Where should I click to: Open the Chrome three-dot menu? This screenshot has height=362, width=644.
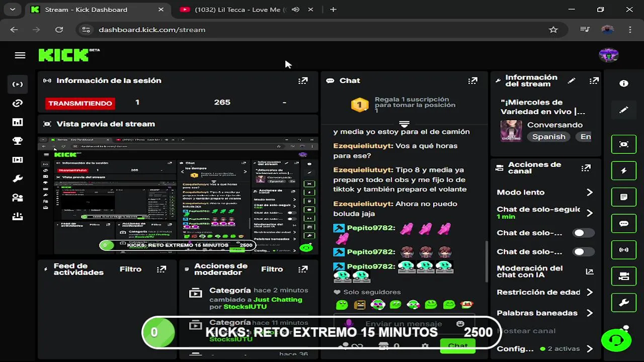tap(630, 30)
